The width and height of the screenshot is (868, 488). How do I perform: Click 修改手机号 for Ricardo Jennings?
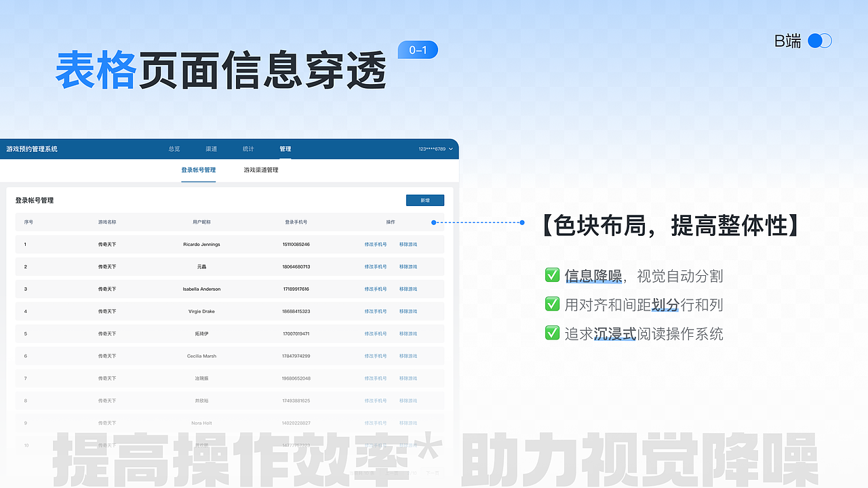tap(376, 244)
